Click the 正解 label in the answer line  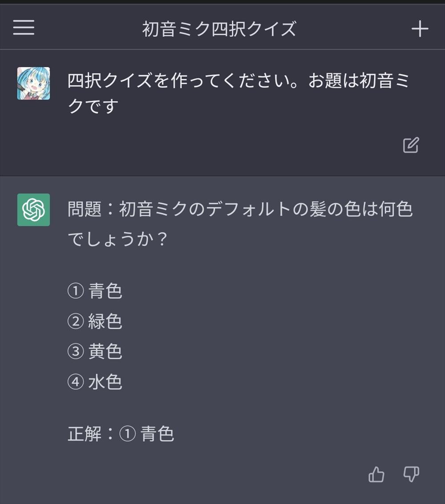point(85,434)
